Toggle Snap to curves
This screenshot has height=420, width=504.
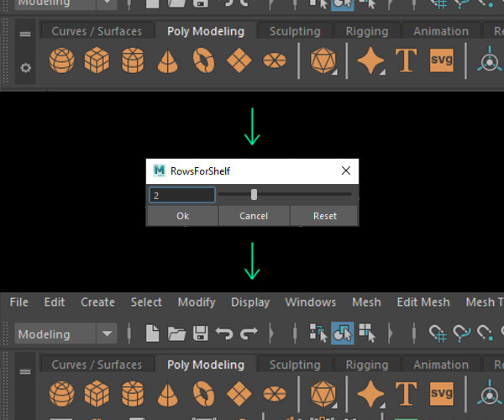click(462, 333)
